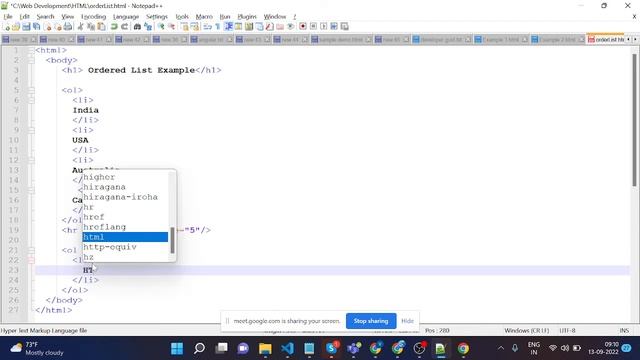Select 'html' in autocomplete list
The width and height of the screenshot is (640, 360).
tap(125, 237)
